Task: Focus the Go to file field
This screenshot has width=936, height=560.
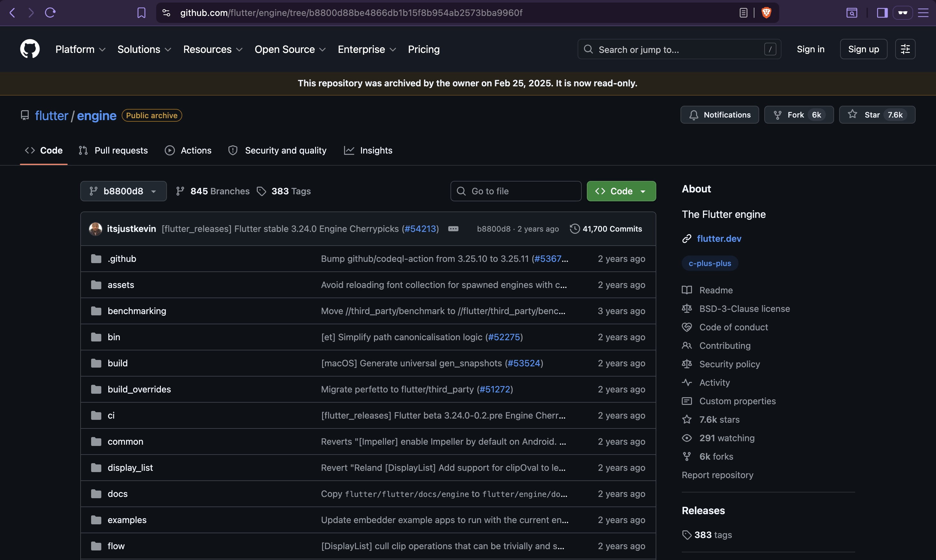Action: 515,191
